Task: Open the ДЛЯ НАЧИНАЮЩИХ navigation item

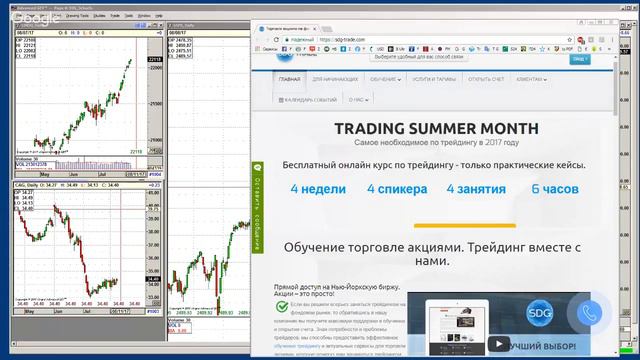Action: pos(335,79)
